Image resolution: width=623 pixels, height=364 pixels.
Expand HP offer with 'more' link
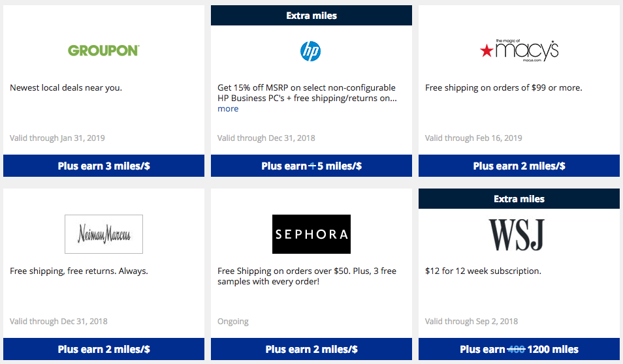point(228,109)
